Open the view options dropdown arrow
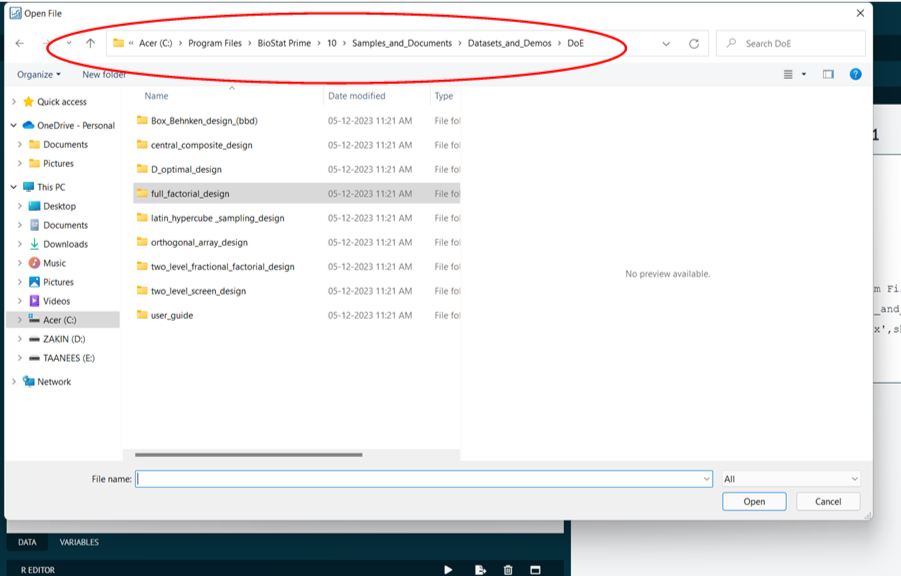 coord(803,74)
